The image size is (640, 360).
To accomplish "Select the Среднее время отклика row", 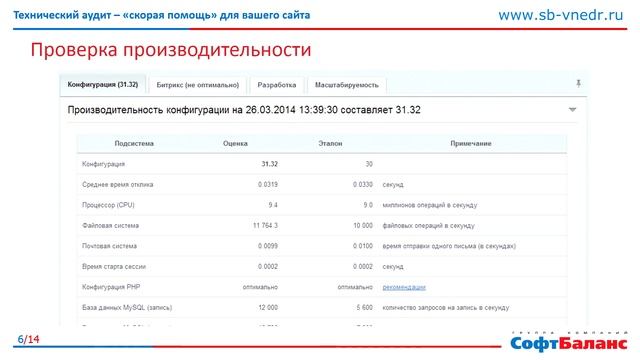I will pyautogui.click(x=322, y=184).
